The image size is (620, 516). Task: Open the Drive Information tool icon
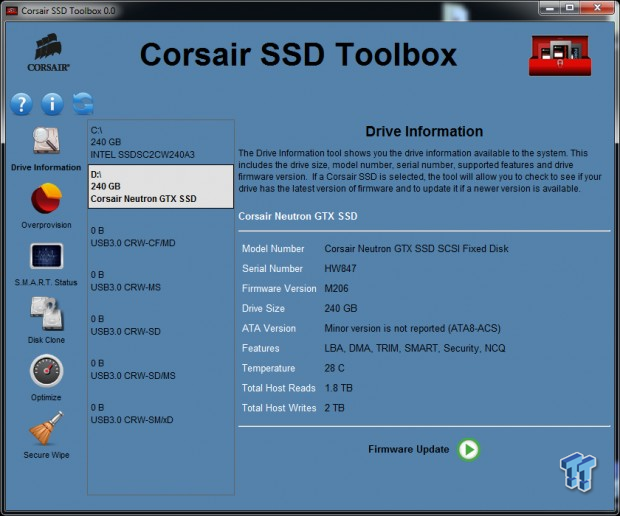coord(46,140)
